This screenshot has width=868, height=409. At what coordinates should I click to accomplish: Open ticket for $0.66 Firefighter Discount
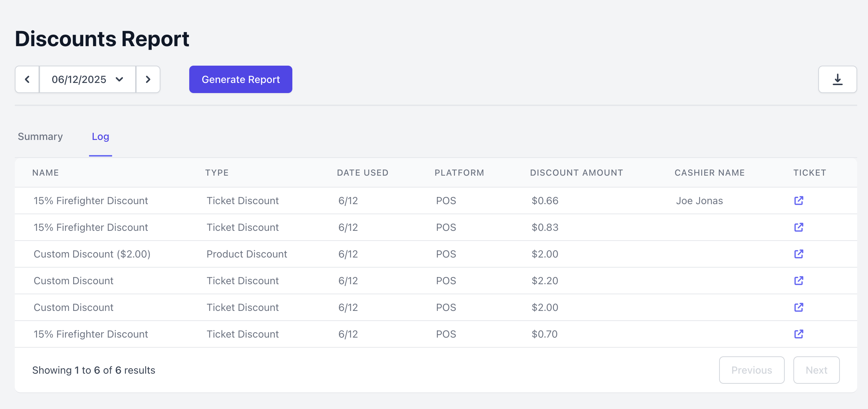[799, 201]
